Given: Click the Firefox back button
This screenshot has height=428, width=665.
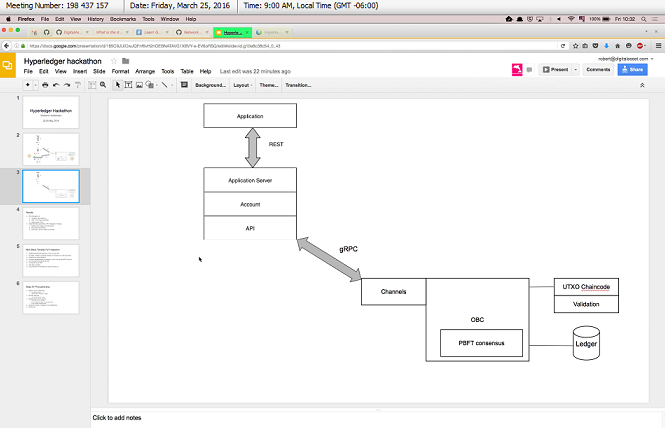Looking at the screenshot, I should click(6, 46).
